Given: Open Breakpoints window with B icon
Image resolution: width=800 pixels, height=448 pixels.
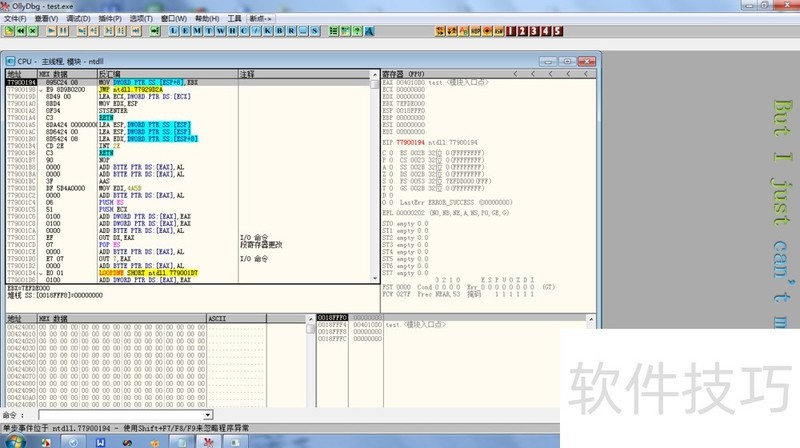Looking at the screenshot, I should coord(280,31).
